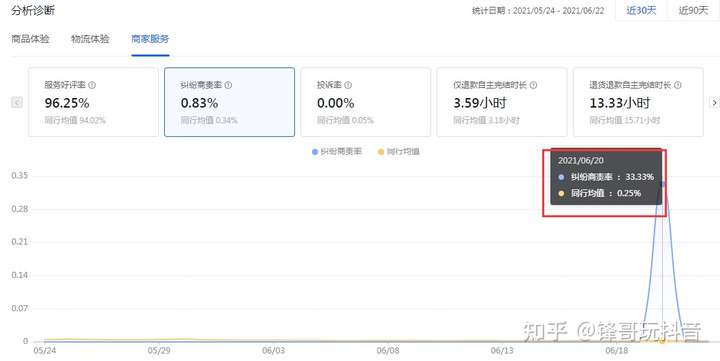
Task: Click the info icon beside 退货退款自主完结时长
Action: pos(677,85)
